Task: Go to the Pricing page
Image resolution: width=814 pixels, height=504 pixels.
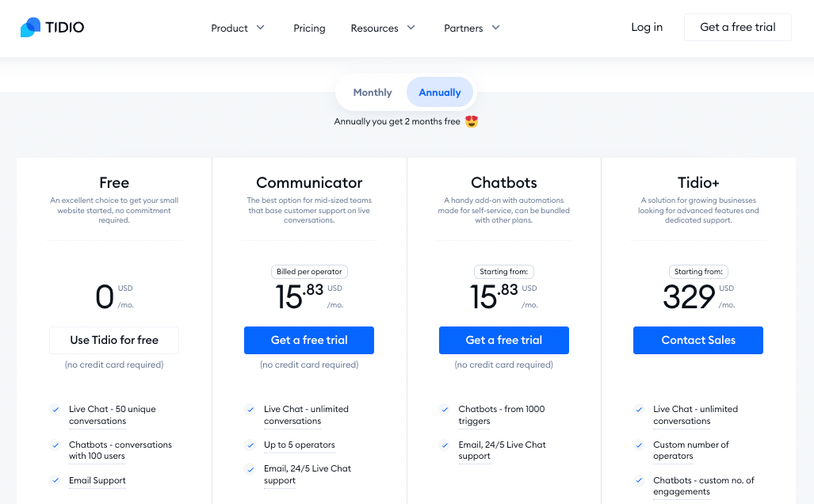Action: [x=309, y=28]
